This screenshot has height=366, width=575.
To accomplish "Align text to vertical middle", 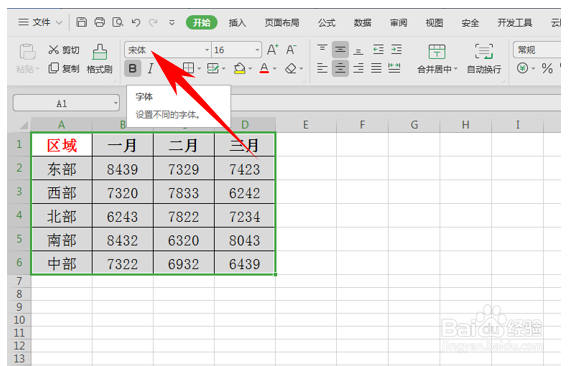I will 340,50.
